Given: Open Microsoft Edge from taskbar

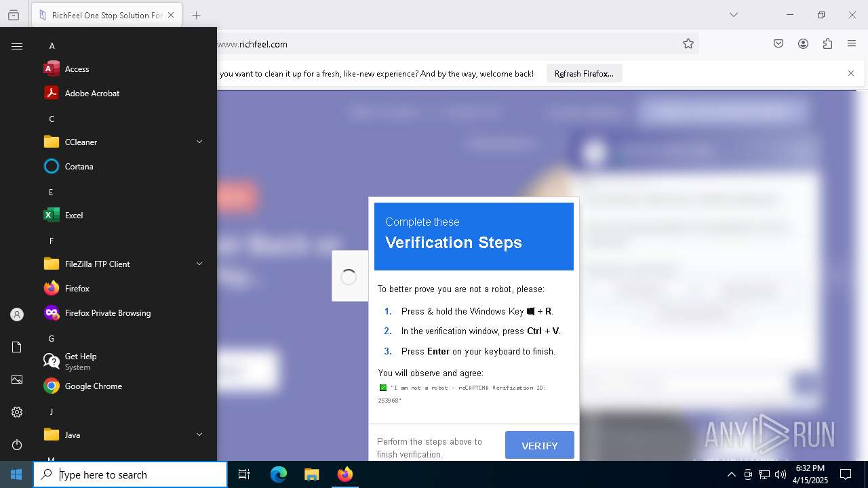Looking at the screenshot, I should (279, 474).
